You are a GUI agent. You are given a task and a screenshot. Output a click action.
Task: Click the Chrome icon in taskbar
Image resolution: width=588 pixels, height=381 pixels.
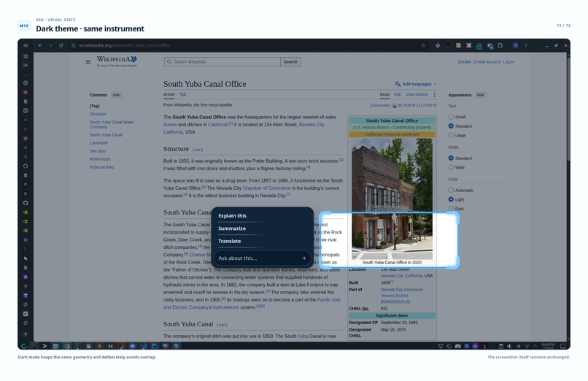(x=66, y=346)
